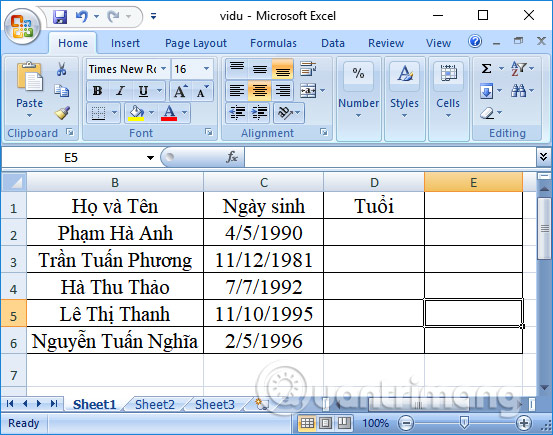The height and width of the screenshot is (435, 553).
Task: Redo the last undone action
Action: (x=114, y=17)
